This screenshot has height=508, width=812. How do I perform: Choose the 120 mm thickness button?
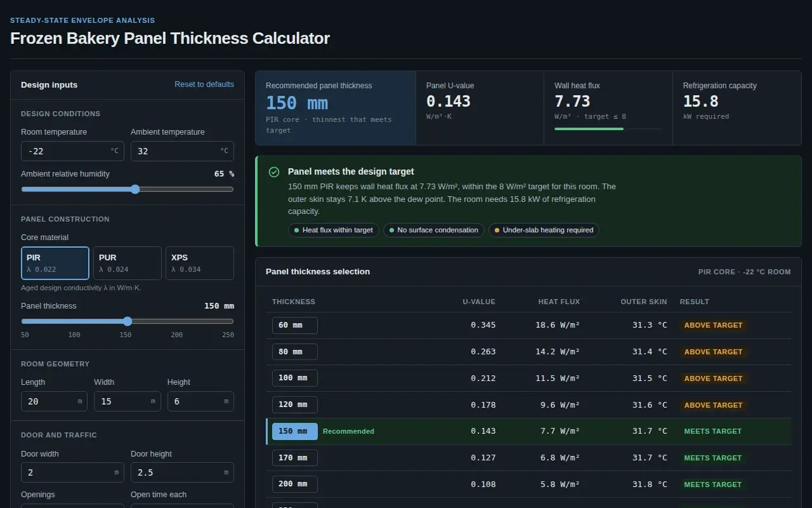coord(295,404)
